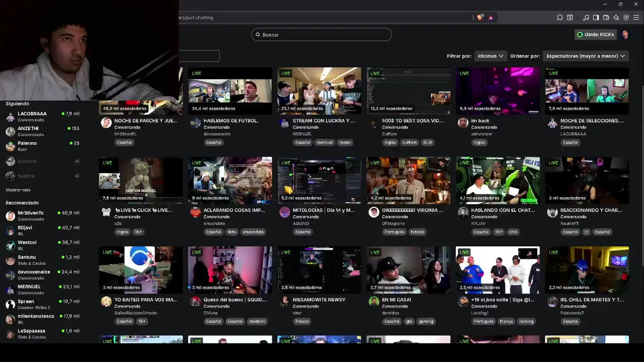Expand the followed list with Mostrar más
Image resolution: width=644 pixels, height=362 pixels.
click(x=18, y=190)
